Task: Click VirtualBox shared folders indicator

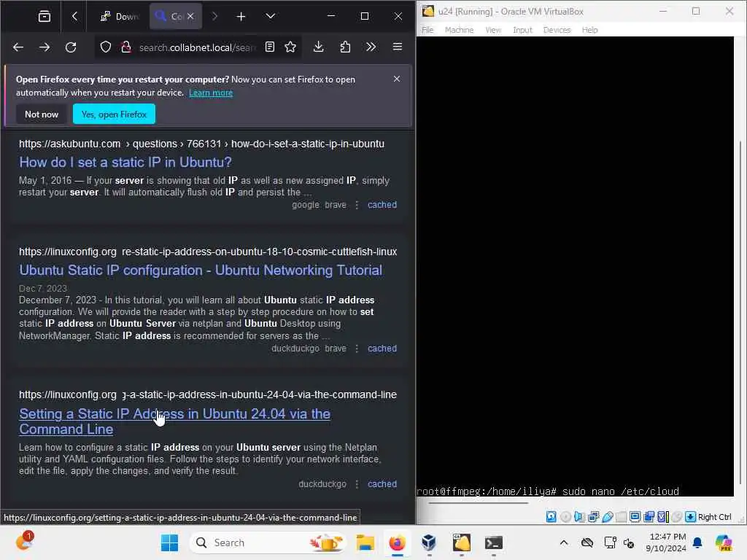Action: click(x=622, y=517)
